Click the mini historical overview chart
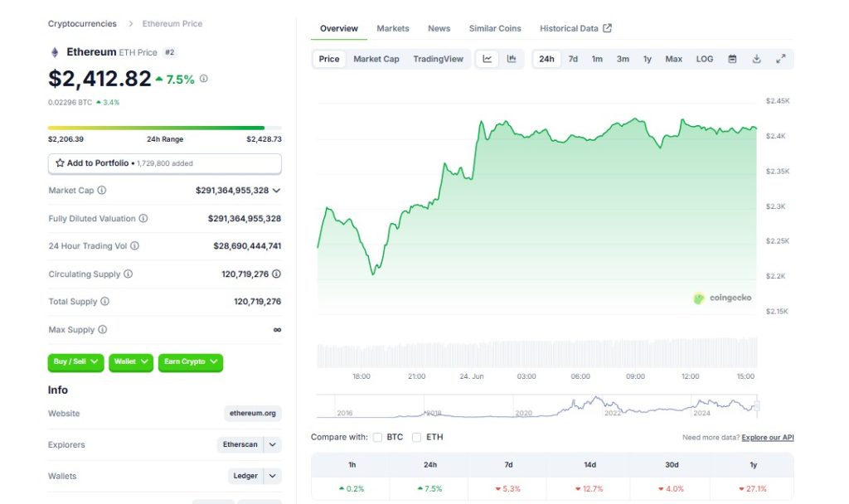Viewport: 849px width, 504px height. click(536, 406)
